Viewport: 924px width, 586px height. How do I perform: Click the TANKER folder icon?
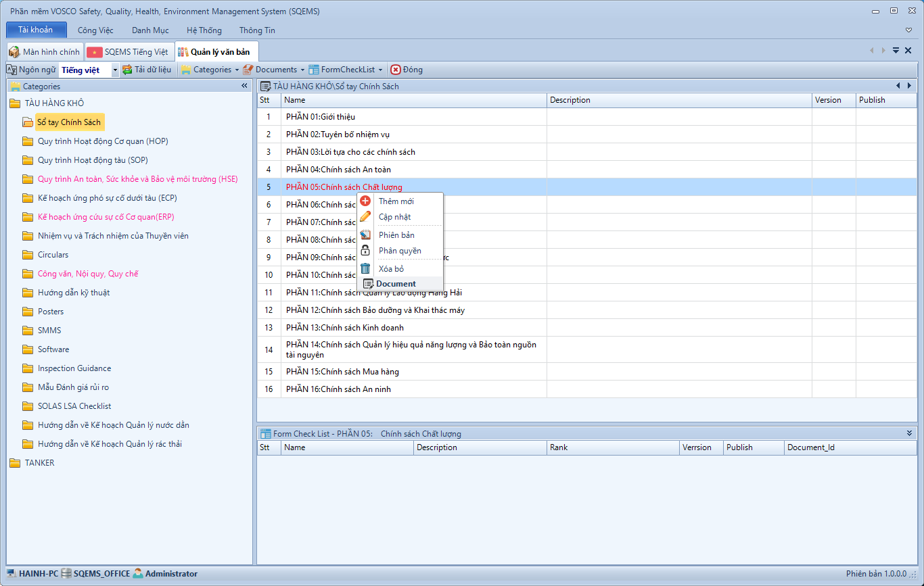tap(15, 463)
